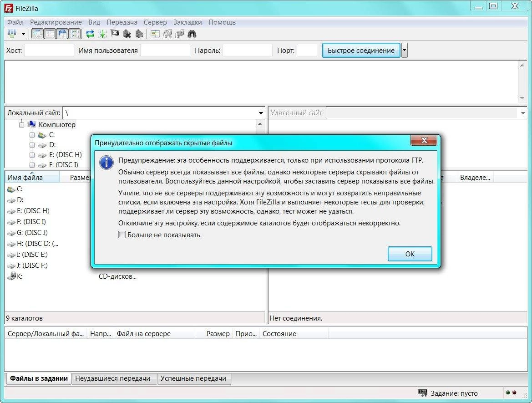Click the binoculars file search icon
The width and height of the screenshot is (532, 403).
tap(192, 34)
